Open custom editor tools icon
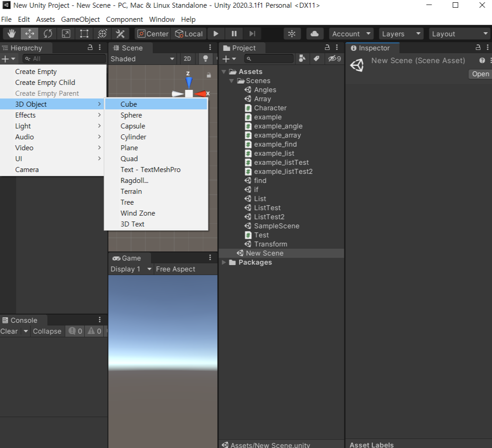The width and height of the screenshot is (492, 448). 120,34
